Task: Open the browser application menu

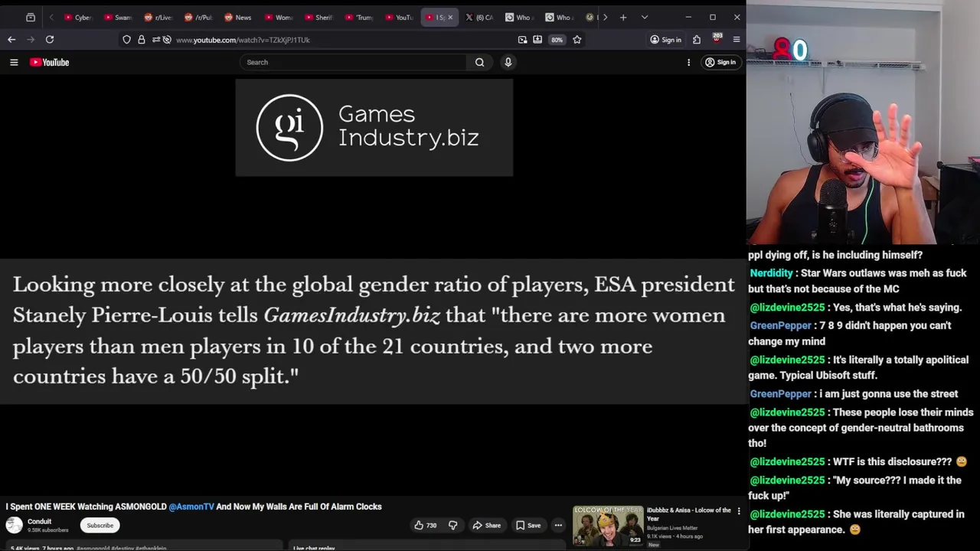Action: tap(737, 40)
